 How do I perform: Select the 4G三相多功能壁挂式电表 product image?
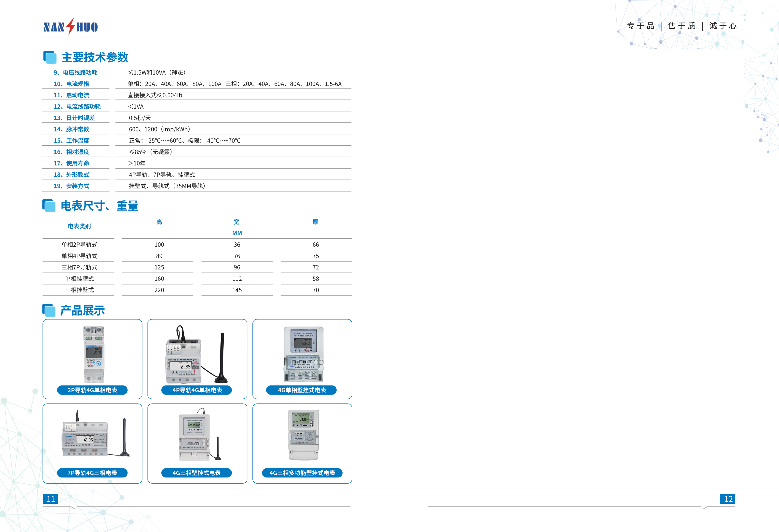pyautogui.click(x=303, y=435)
